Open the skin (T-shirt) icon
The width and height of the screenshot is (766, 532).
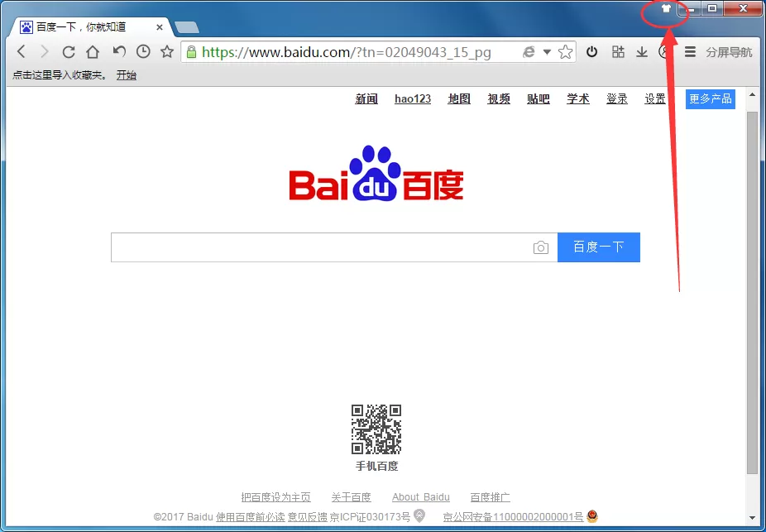tap(666, 8)
